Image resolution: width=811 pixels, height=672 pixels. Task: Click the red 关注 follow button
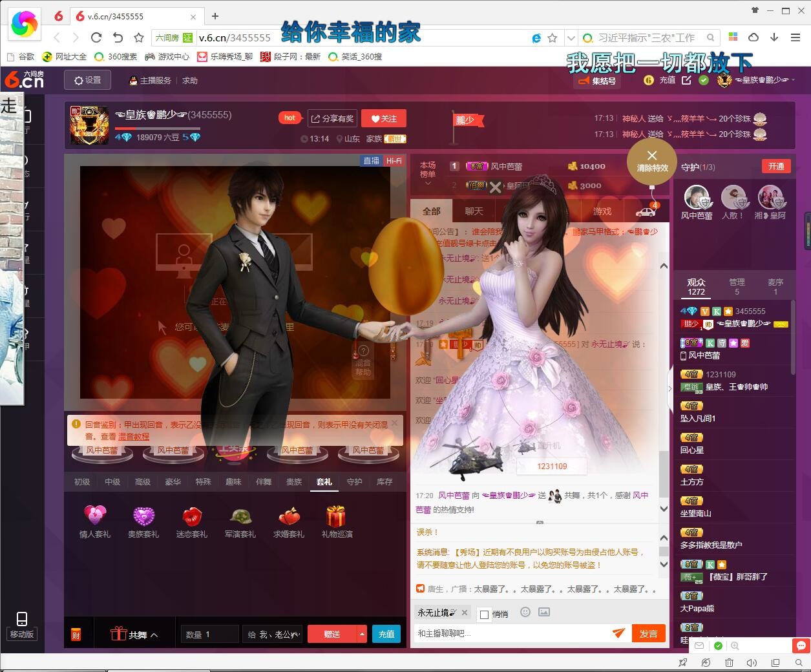[384, 118]
